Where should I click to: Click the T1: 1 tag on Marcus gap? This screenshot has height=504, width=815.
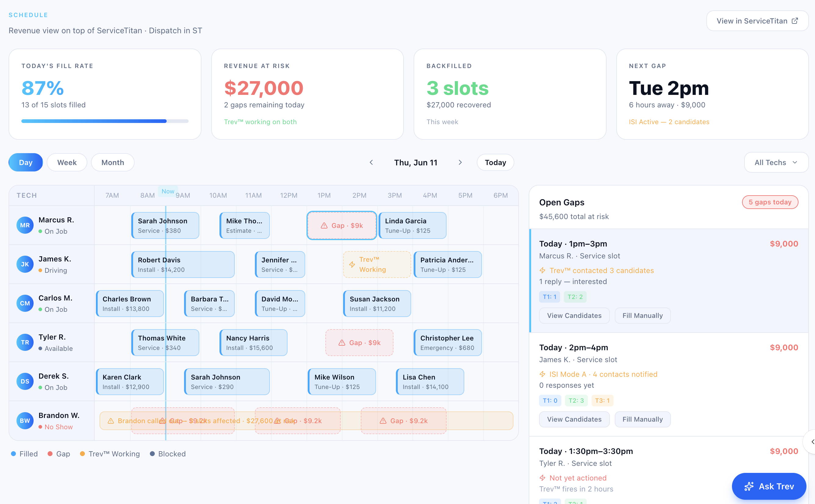pos(549,297)
